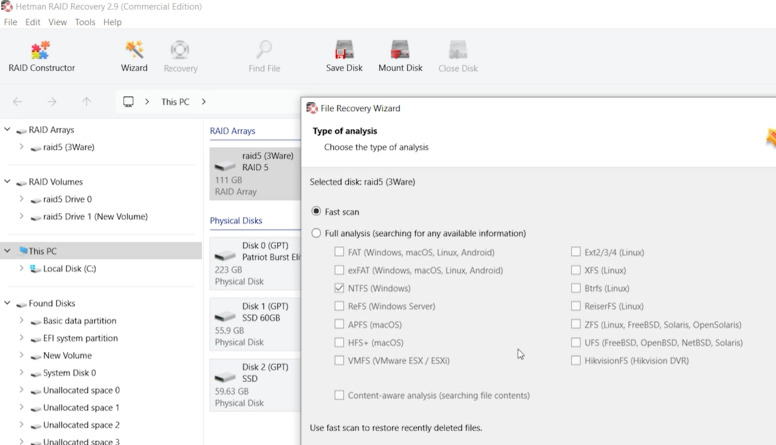Click the File Recovery Wizard dialog icon

pyautogui.click(x=312, y=108)
